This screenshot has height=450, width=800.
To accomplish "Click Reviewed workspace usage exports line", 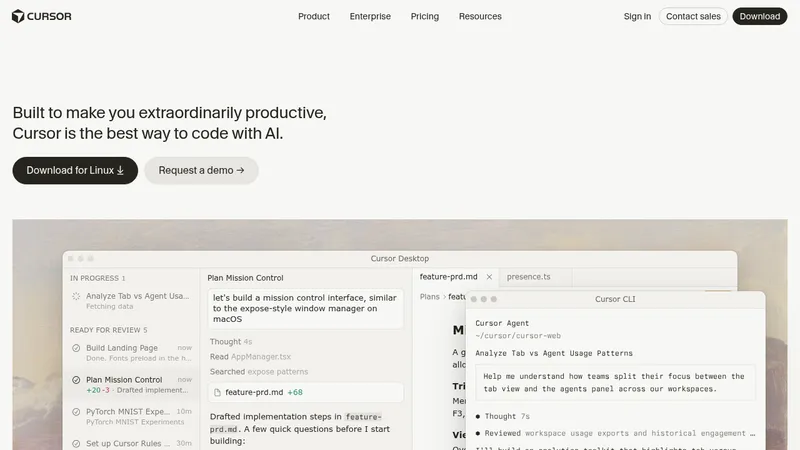I will [615, 433].
